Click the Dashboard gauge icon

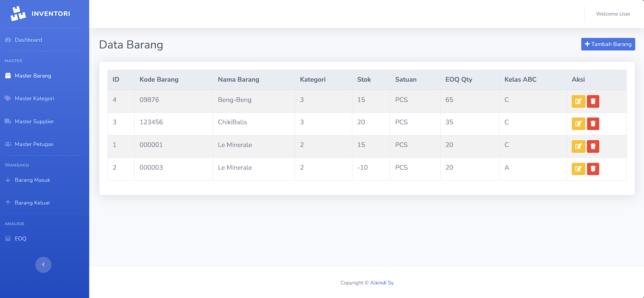click(8, 40)
